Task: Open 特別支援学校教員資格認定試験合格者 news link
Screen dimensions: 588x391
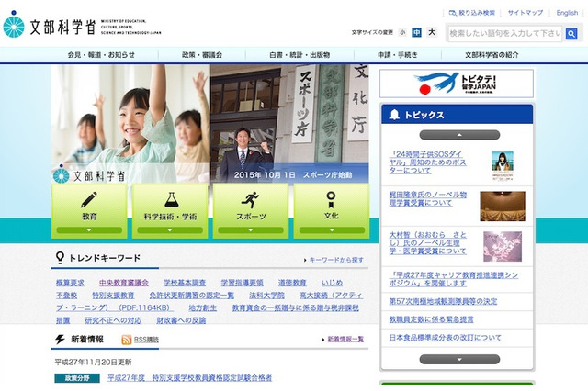Action: tap(190, 378)
